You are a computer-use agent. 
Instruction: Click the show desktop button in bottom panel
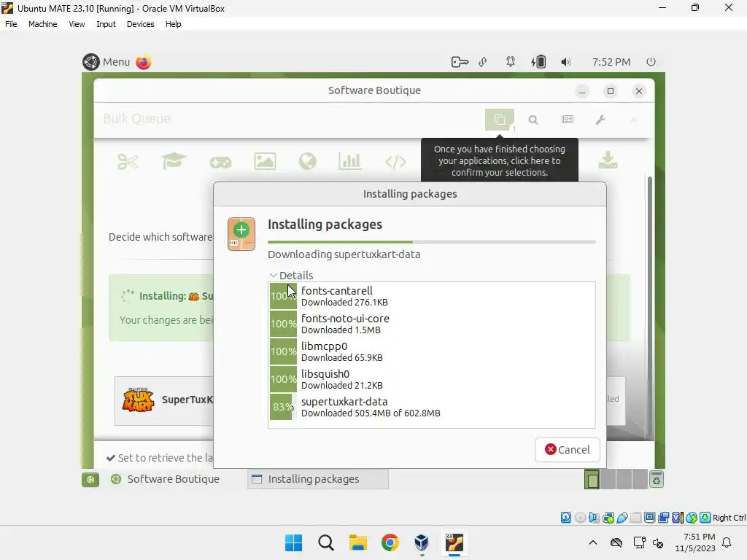90,480
